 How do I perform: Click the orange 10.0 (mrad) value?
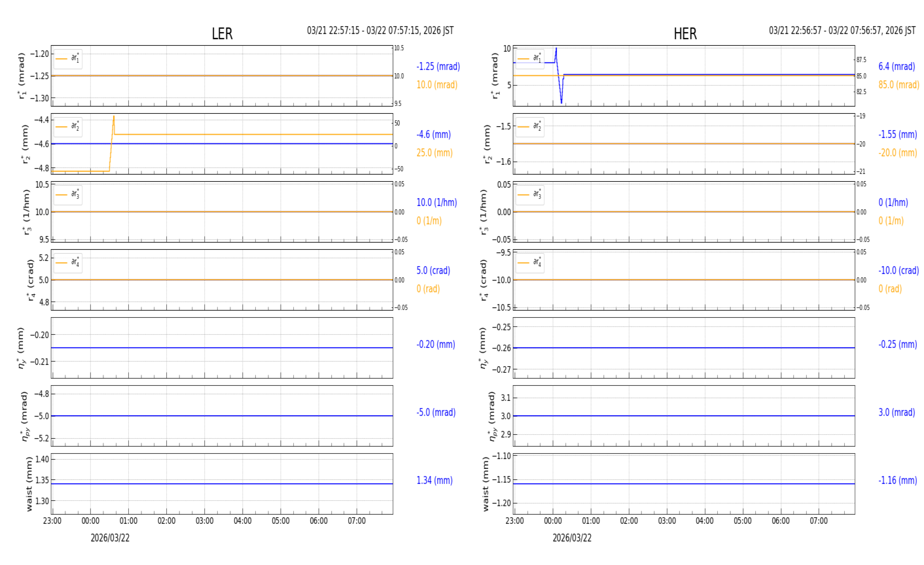(x=437, y=84)
